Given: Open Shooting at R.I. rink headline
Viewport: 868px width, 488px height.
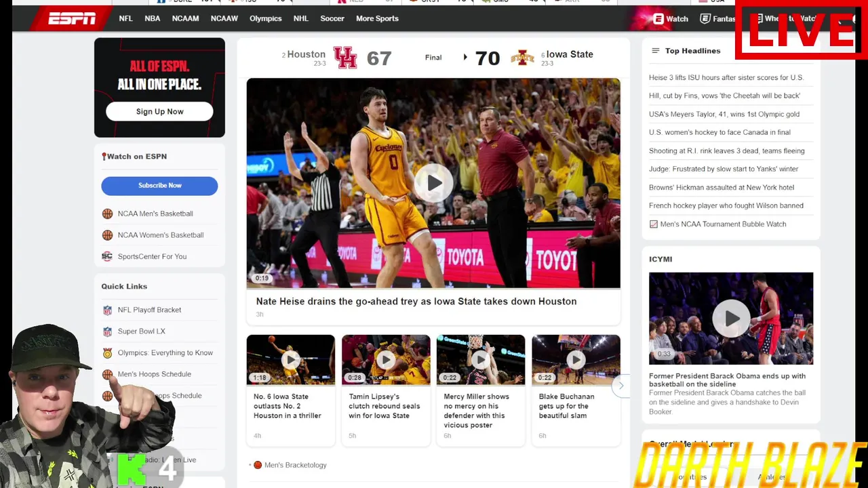Looking at the screenshot, I should (x=727, y=150).
